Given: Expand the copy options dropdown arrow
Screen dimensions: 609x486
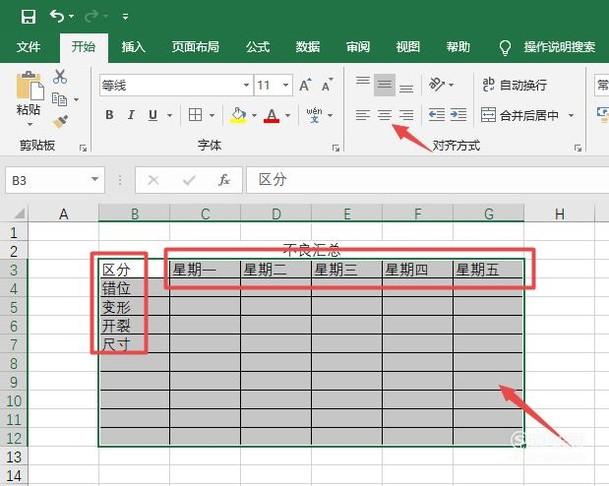Looking at the screenshot, I should [x=76, y=100].
